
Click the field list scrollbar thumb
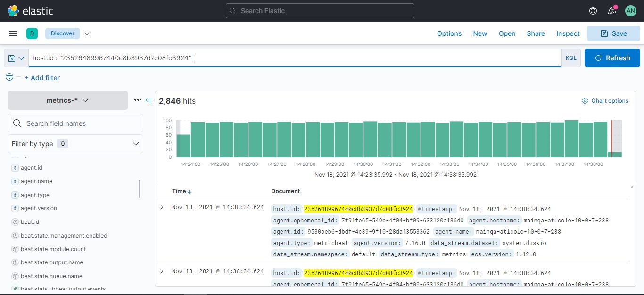[x=140, y=188]
